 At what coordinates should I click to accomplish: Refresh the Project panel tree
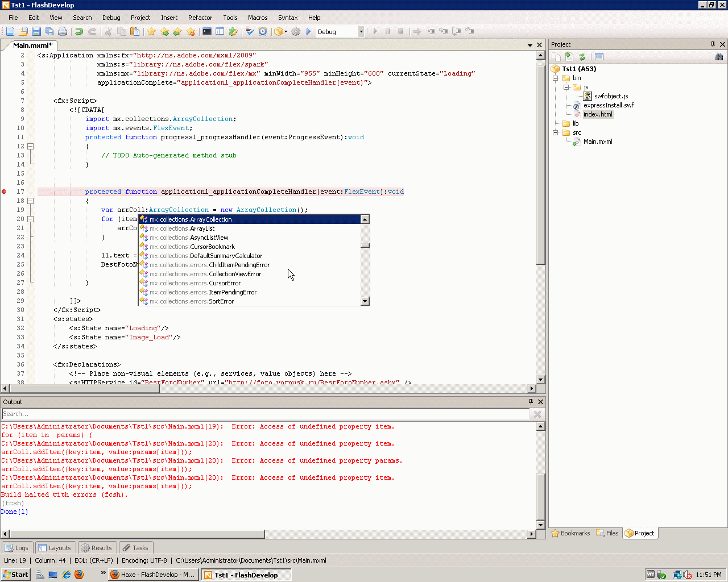[x=582, y=57]
